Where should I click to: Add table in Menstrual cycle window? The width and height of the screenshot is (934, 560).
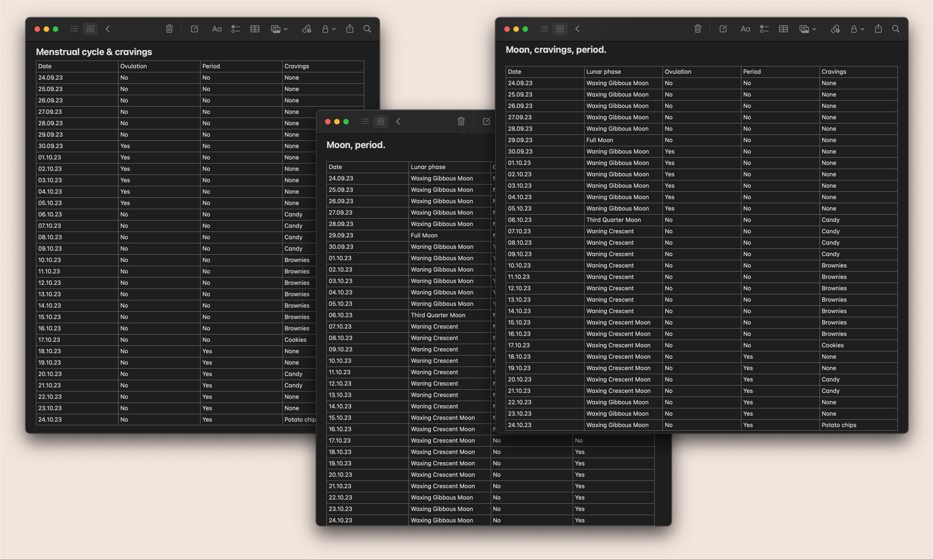tap(255, 29)
